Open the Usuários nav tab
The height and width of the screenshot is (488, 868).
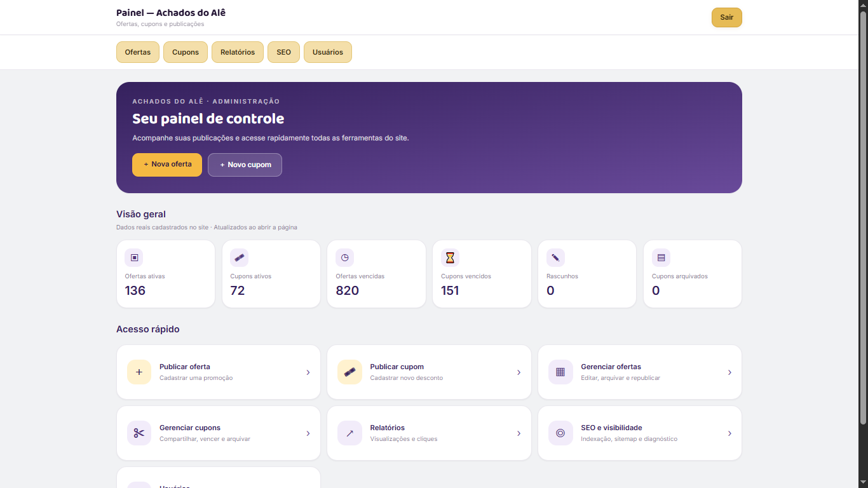pyautogui.click(x=328, y=52)
